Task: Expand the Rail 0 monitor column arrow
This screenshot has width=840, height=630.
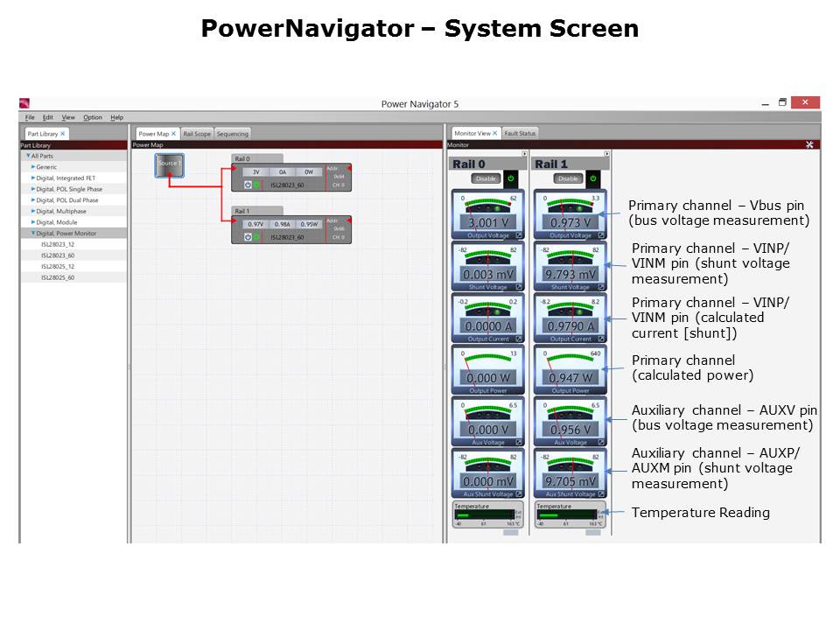Action: (x=524, y=154)
